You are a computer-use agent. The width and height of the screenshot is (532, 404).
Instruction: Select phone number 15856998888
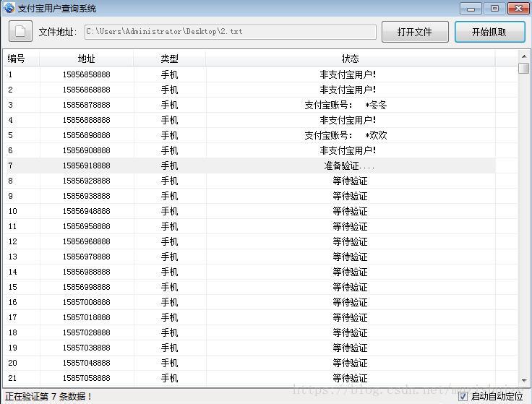point(87,287)
